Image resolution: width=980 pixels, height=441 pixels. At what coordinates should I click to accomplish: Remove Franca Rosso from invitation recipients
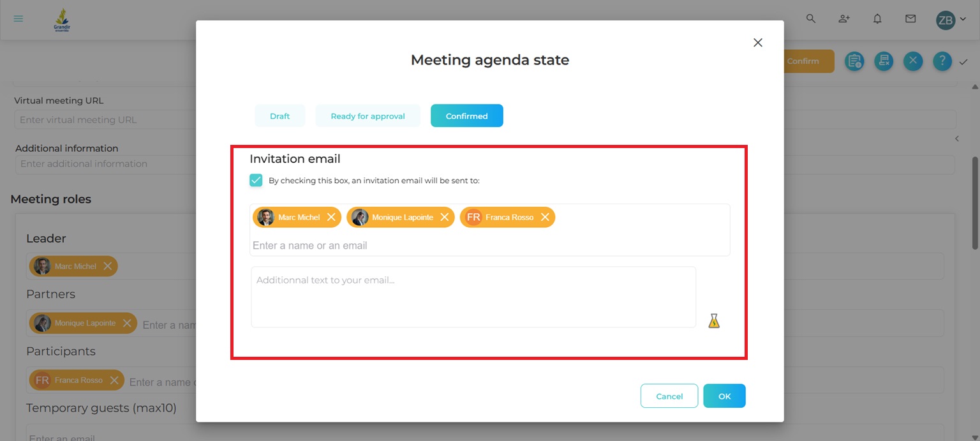click(546, 217)
